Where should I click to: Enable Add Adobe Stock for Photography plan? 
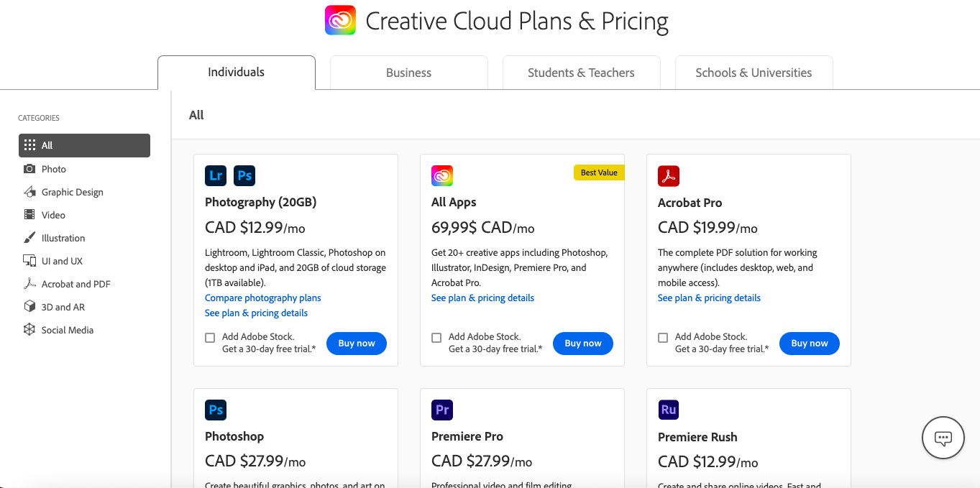210,338
